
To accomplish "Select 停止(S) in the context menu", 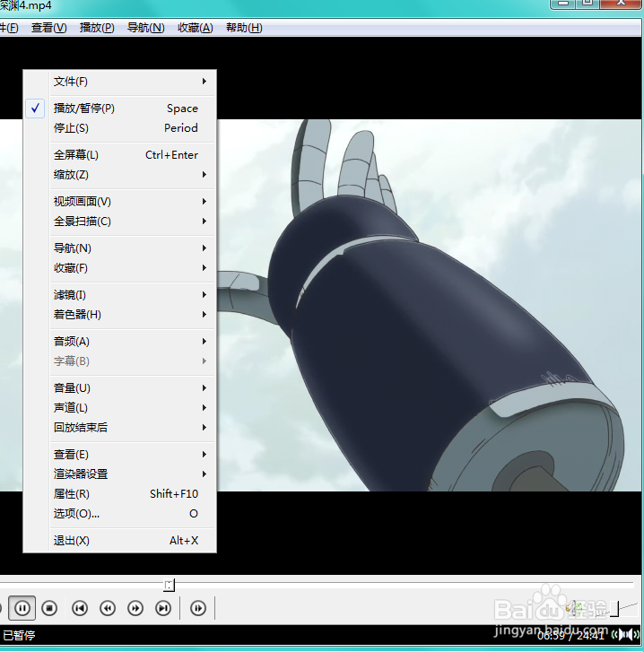I will pyautogui.click(x=119, y=128).
